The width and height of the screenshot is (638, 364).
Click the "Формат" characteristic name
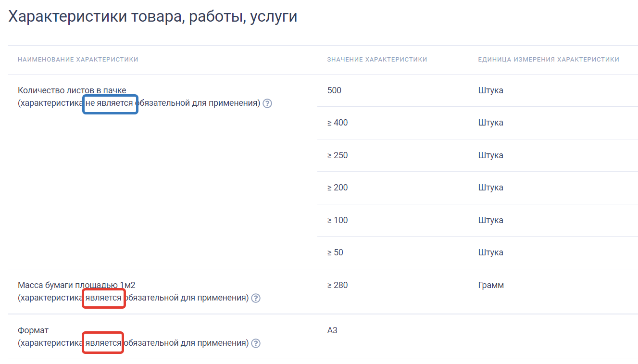33,330
